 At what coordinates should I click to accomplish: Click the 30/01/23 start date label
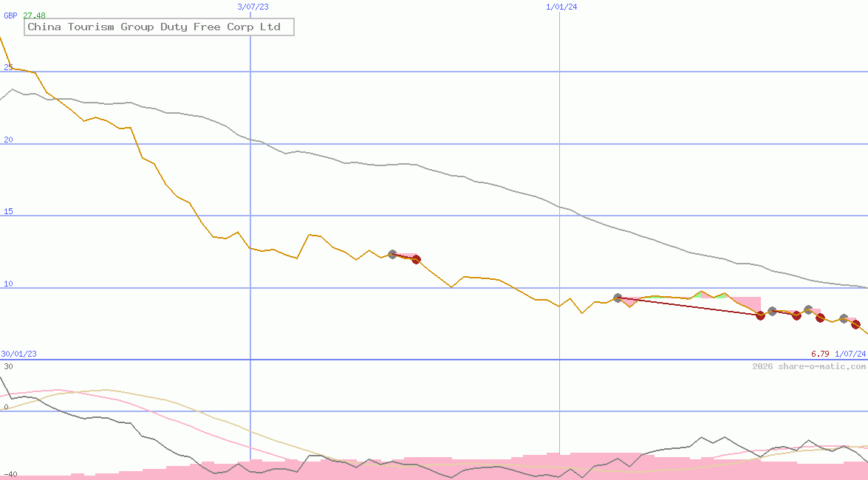tap(18, 354)
